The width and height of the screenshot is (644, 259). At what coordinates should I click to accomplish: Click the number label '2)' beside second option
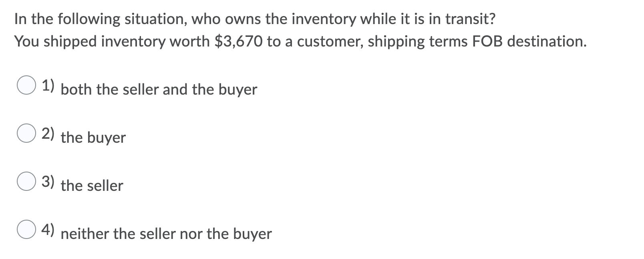coord(48,134)
